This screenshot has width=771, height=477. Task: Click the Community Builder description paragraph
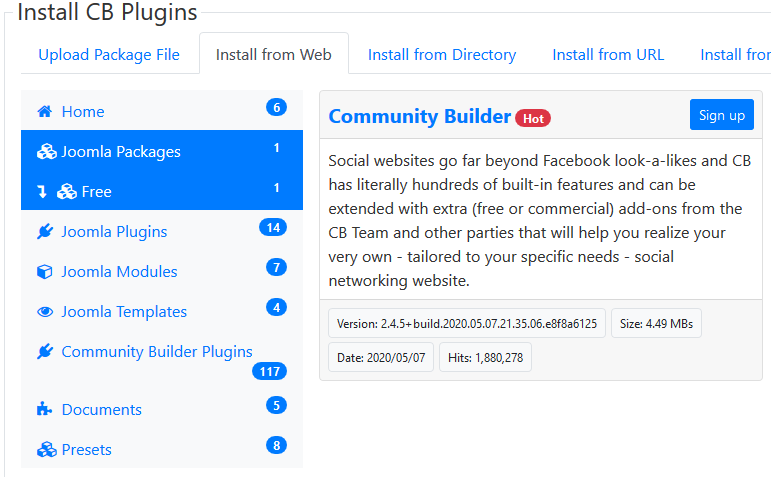[539, 220]
